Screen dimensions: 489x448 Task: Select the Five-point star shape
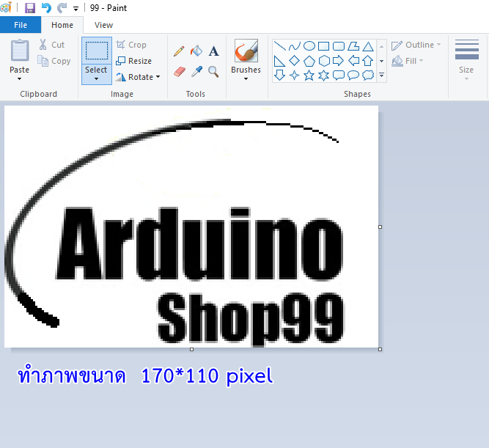coord(309,76)
